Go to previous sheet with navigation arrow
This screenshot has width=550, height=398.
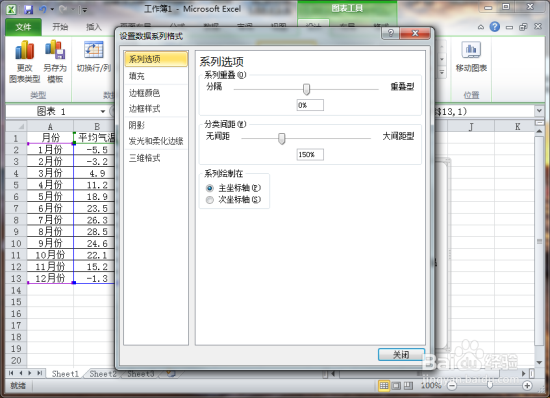21,373
